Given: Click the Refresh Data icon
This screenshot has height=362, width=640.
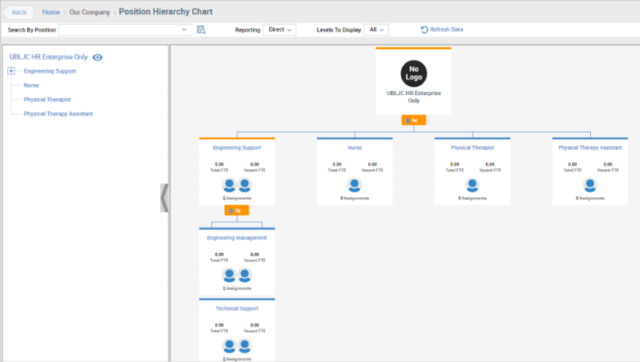Looking at the screenshot, I should (x=424, y=30).
